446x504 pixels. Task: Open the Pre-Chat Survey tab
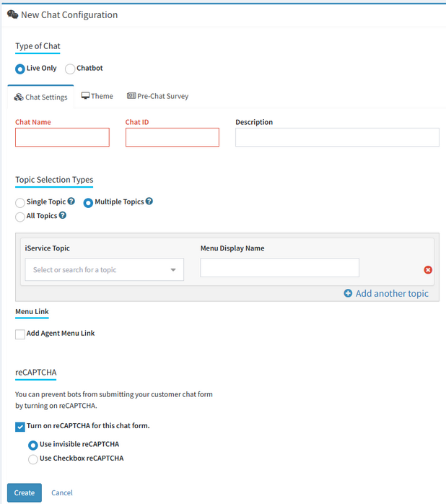[x=158, y=96]
